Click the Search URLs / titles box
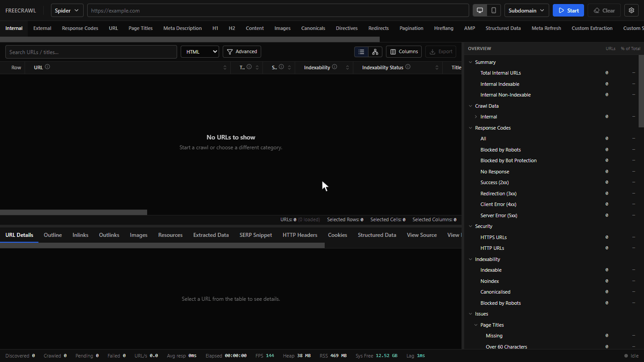The height and width of the screenshot is (362, 644). coord(91,52)
